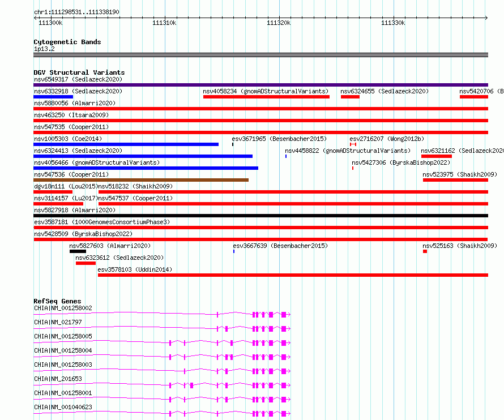The height and width of the screenshot is (420, 504).
Task: Click the nsv6324655 (Sedlazeck2020) label
Action: [385, 91]
